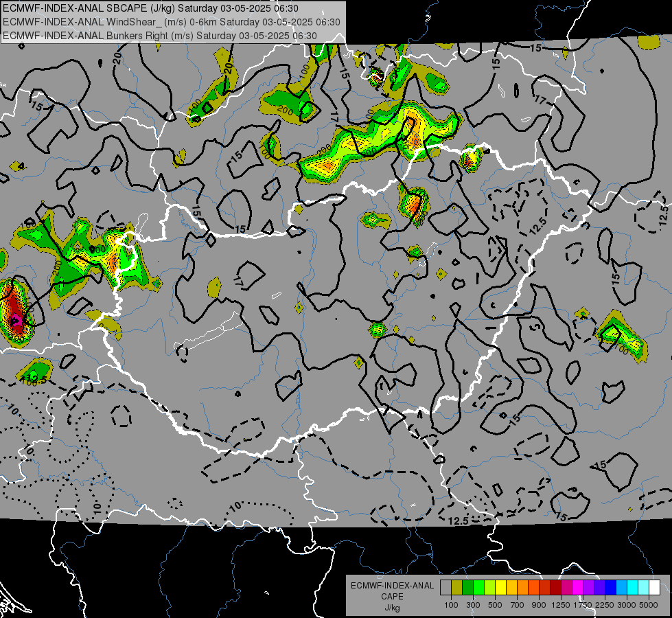Click the gray swatch starting the legend
The width and height of the screenshot is (672, 618).
pyautogui.click(x=445, y=588)
